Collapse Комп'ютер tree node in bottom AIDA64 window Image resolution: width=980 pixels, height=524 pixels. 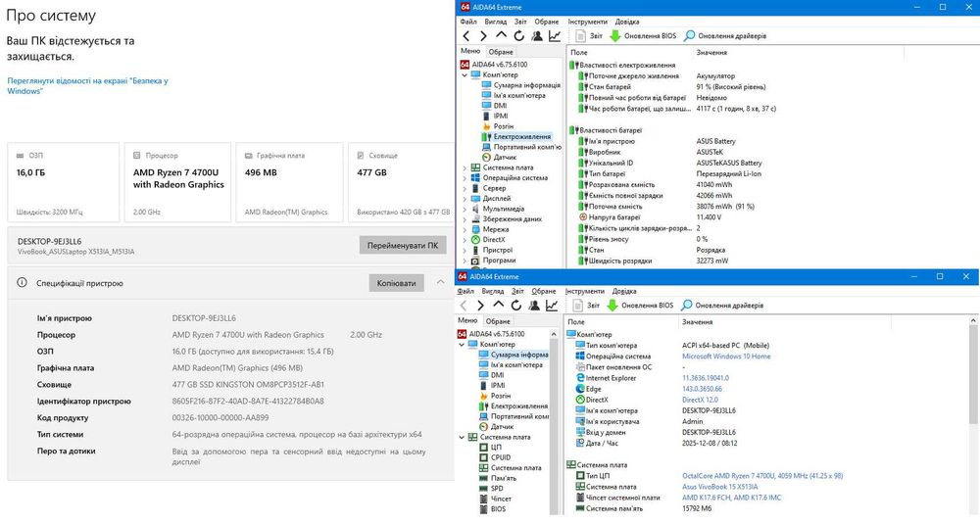tap(462, 344)
